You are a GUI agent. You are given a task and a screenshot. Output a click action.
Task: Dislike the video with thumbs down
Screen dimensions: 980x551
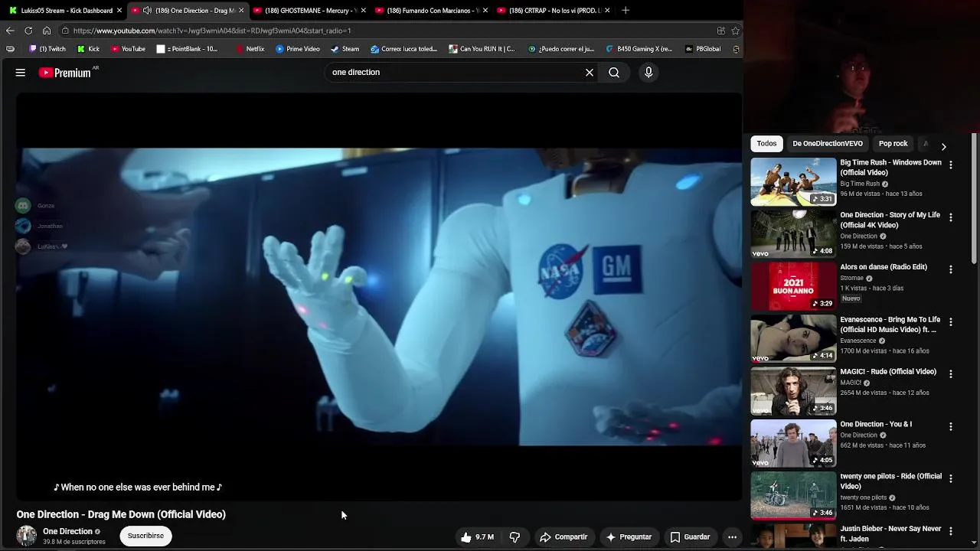[x=514, y=537]
